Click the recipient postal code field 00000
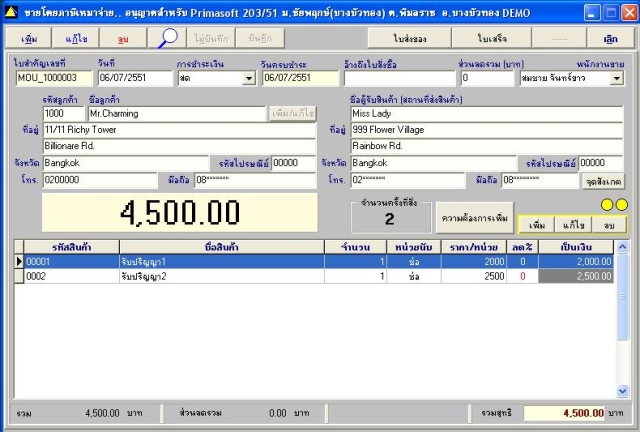640x432 pixels. click(601, 163)
